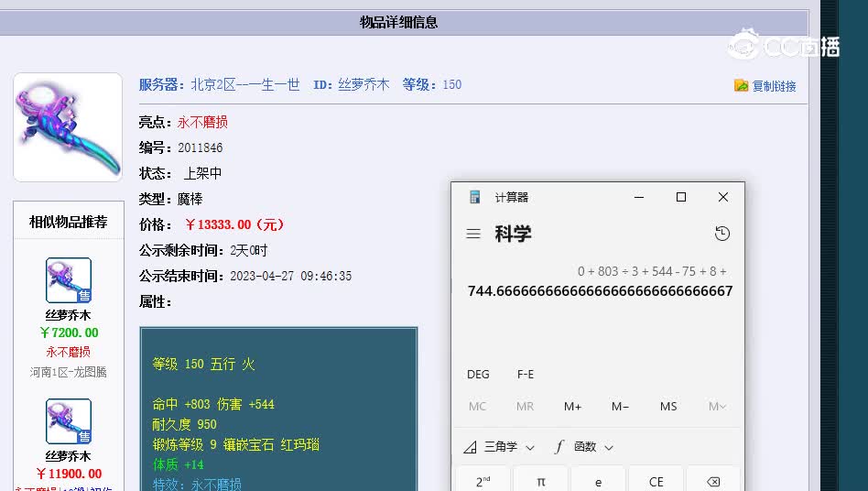Click the 丝萝乔木 name above ￥7200.00

click(68, 315)
